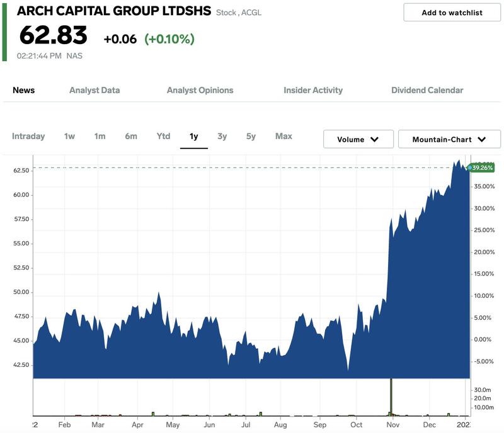Image resolution: width=504 pixels, height=433 pixels.
Task: Click the April volume bar
Action: (153, 413)
